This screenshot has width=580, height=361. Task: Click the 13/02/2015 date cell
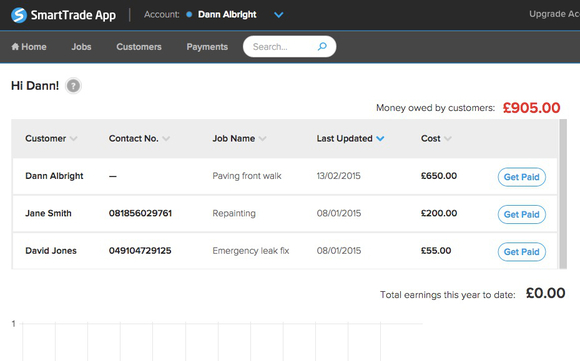click(338, 176)
